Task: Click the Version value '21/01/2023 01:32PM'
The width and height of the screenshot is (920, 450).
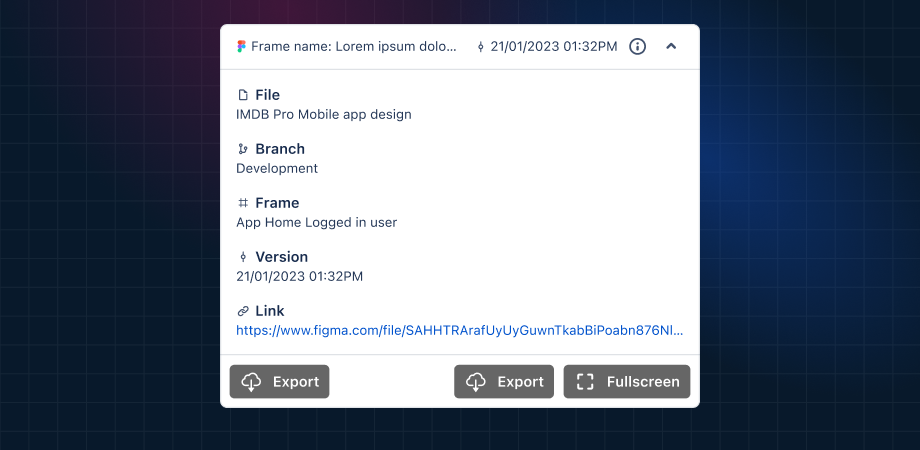Action: [x=300, y=276]
